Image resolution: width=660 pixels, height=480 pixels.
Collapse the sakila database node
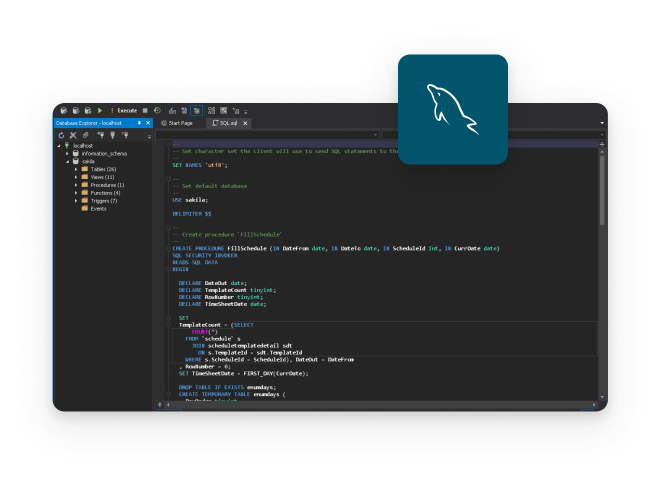68,161
